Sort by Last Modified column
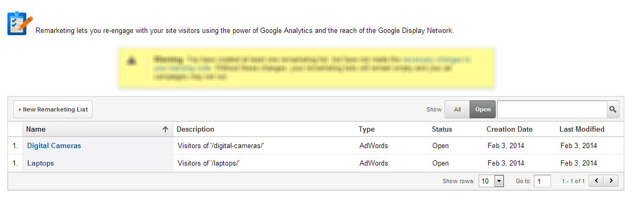644x224 pixels. click(x=582, y=130)
